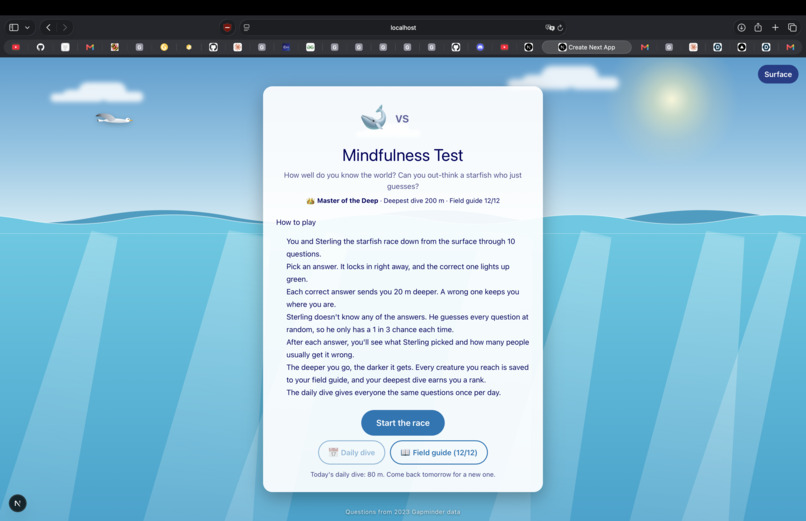
Task: Switch to the small yellow dot tab
Action: (189, 47)
